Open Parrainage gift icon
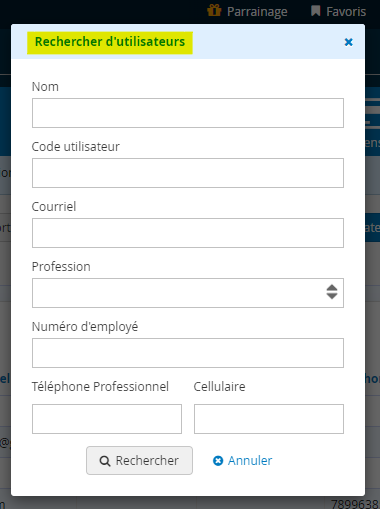The width and height of the screenshot is (380, 509). 214,10
